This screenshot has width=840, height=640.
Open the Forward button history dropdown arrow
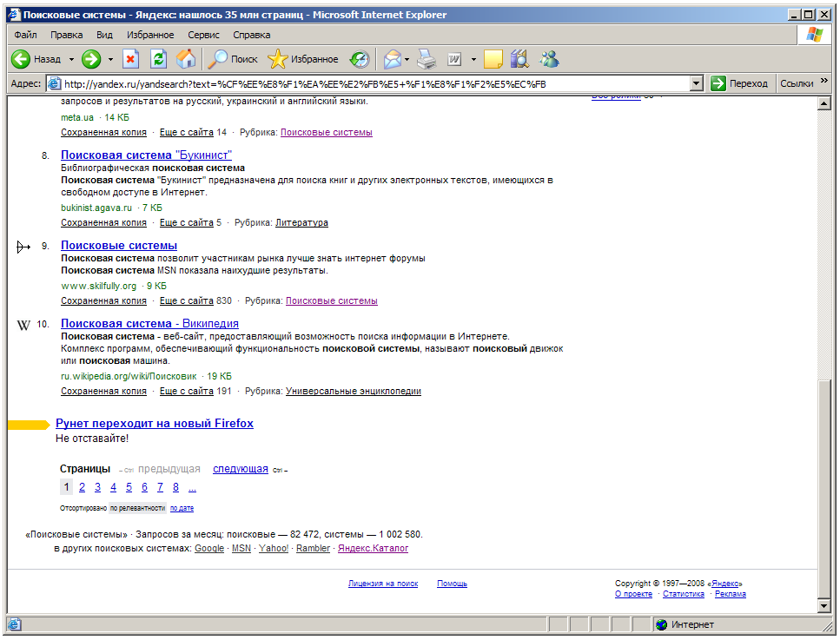pyautogui.click(x=110, y=59)
